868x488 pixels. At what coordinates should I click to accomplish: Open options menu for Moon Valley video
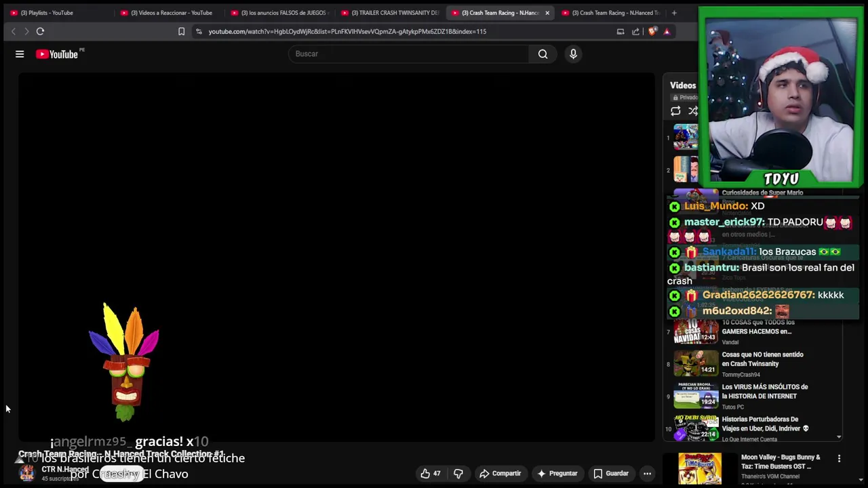click(x=839, y=459)
